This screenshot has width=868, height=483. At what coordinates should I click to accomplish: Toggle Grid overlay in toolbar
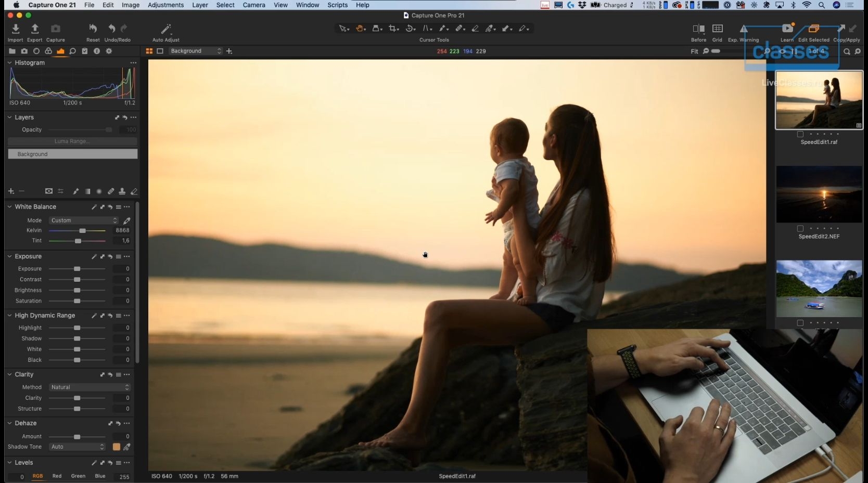(718, 29)
